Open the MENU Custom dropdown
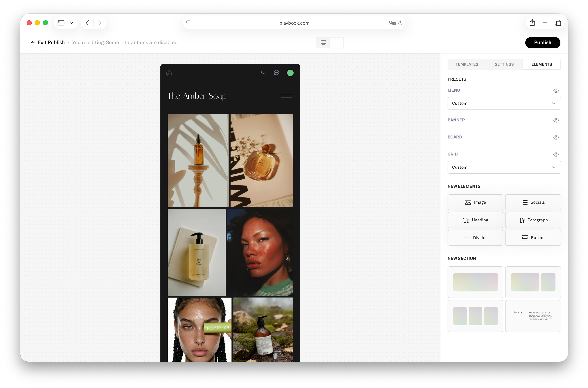 (504, 103)
